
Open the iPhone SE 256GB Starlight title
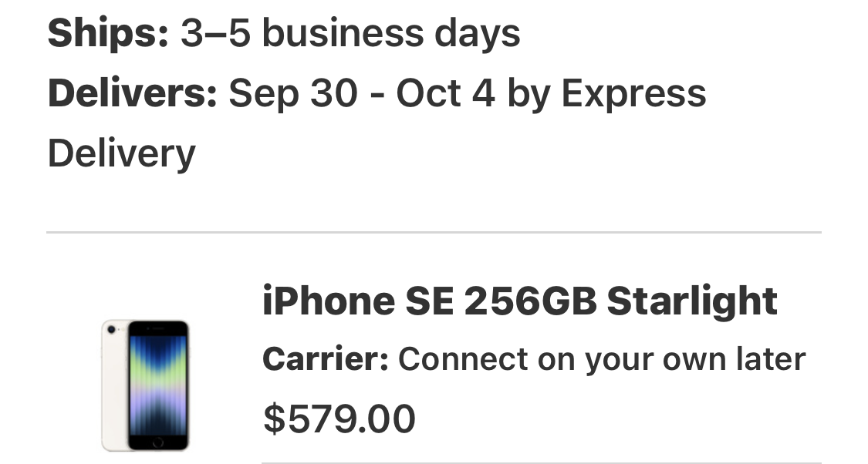tap(519, 301)
